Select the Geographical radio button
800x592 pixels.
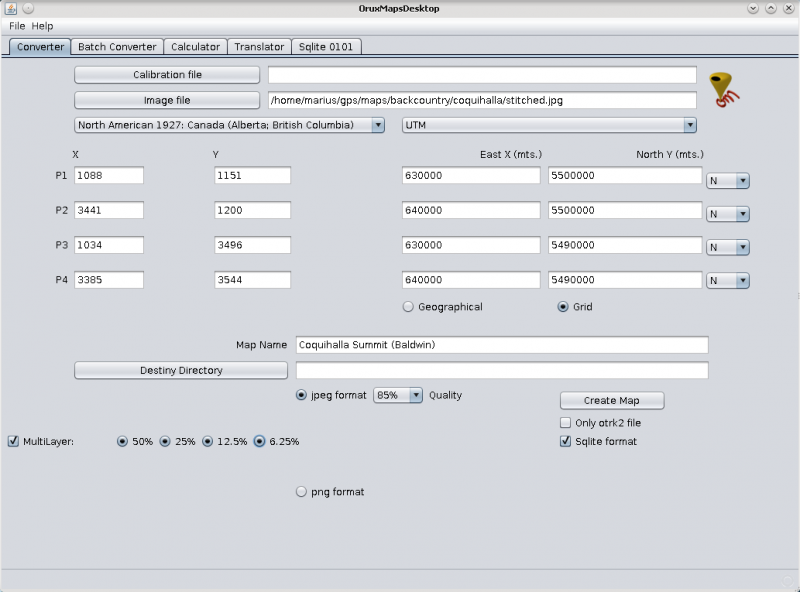pyautogui.click(x=408, y=307)
